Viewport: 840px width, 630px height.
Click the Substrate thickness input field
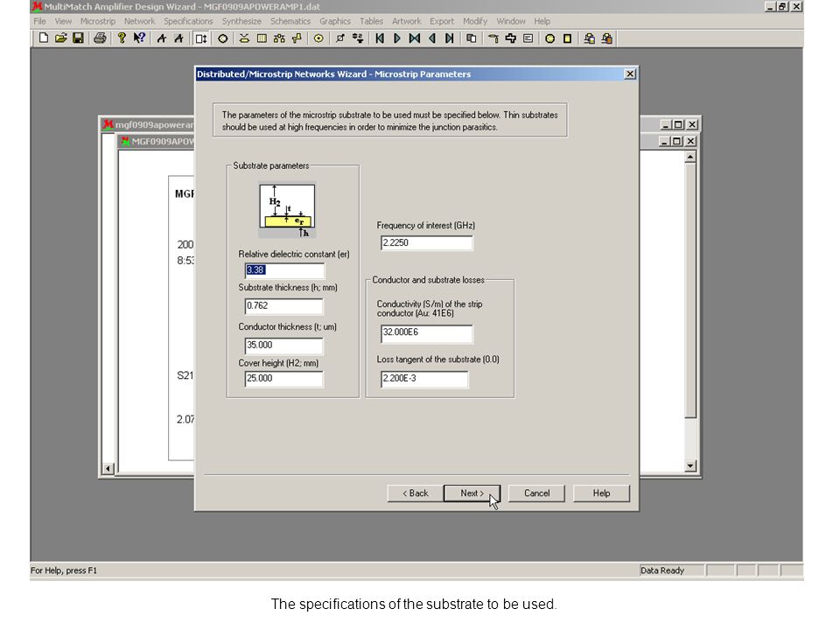(283, 306)
